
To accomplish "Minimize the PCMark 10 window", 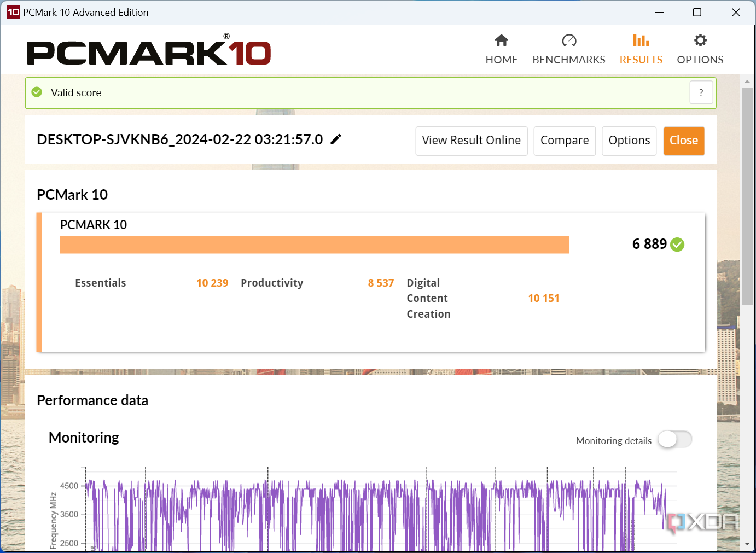I will [x=660, y=12].
